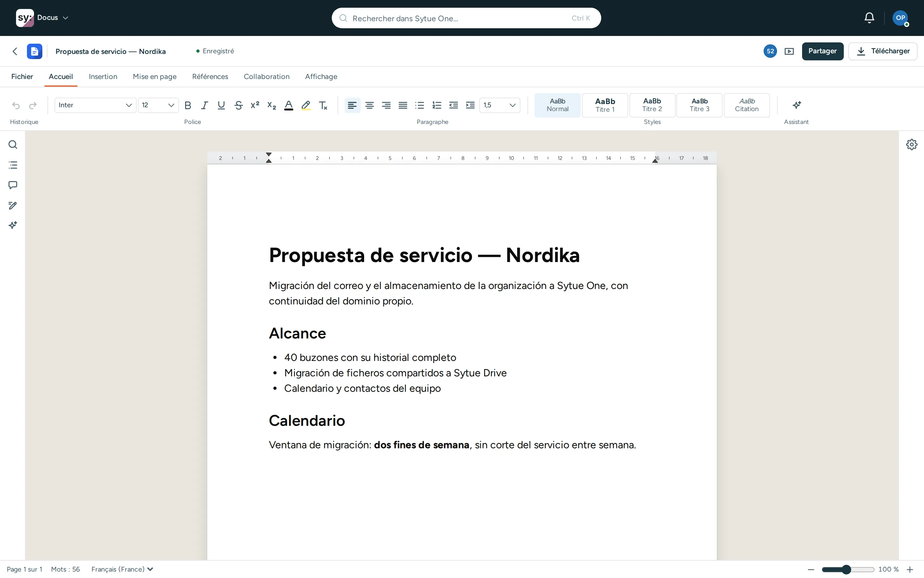Open the font color tool
The image size is (924, 578).
[x=289, y=105]
